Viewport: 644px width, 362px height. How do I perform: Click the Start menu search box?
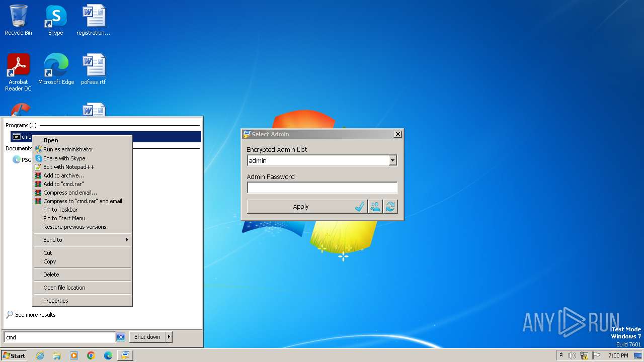pos(60,337)
